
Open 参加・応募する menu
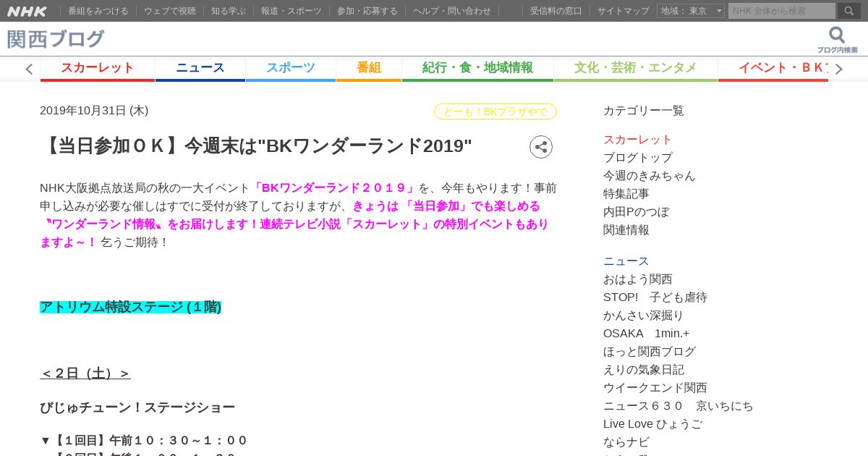[367, 11]
